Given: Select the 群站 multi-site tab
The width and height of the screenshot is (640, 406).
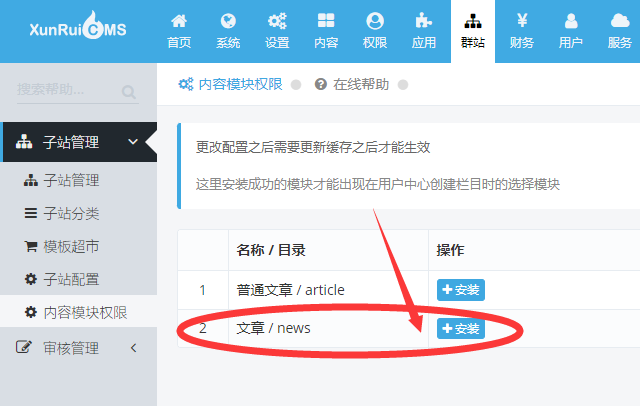Looking at the screenshot, I should click(x=473, y=31).
